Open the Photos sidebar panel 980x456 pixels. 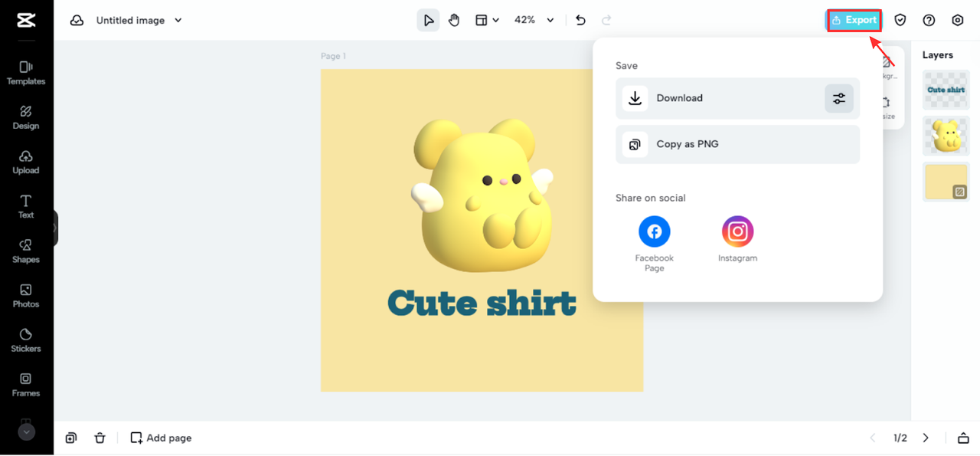point(26,295)
